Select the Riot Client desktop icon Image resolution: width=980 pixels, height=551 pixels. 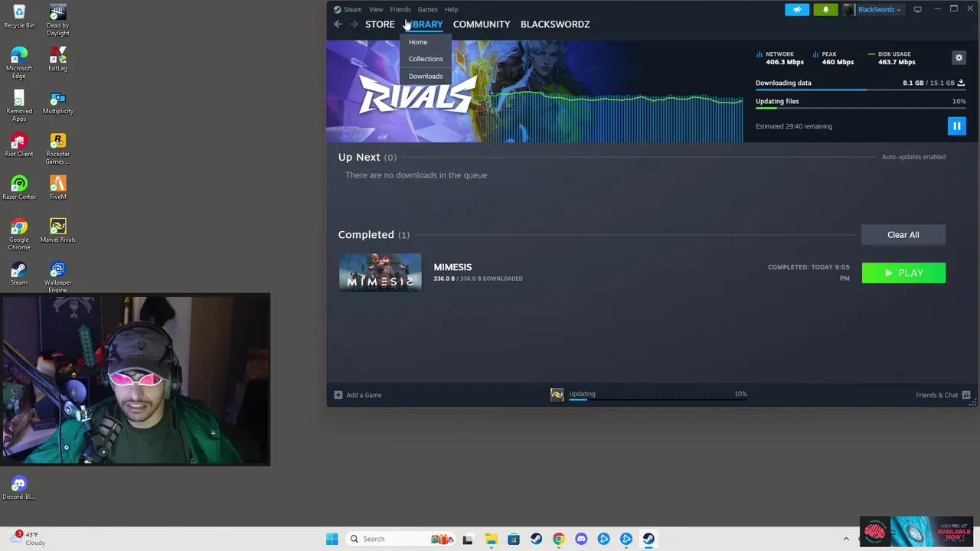coord(19,145)
